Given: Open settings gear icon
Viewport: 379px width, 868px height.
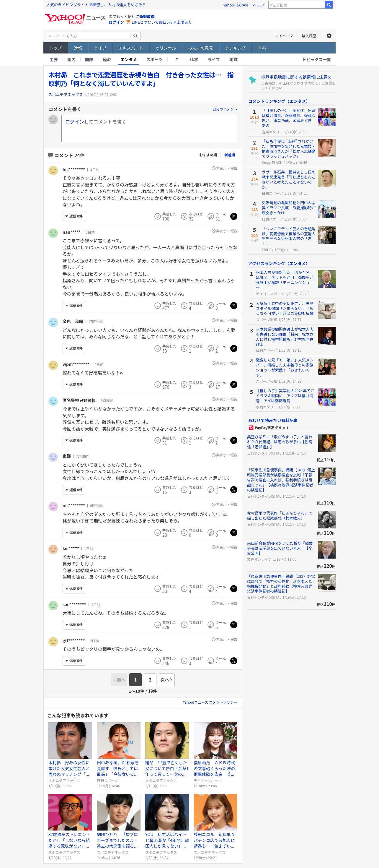Looking at the screenshot, I should point(329,36).
